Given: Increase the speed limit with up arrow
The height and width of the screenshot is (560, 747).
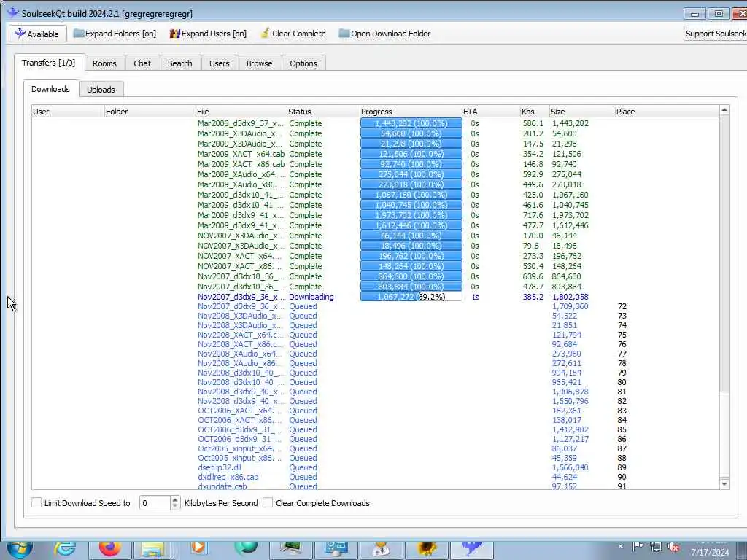Looking at the screenshot, I should pos(175,499).
